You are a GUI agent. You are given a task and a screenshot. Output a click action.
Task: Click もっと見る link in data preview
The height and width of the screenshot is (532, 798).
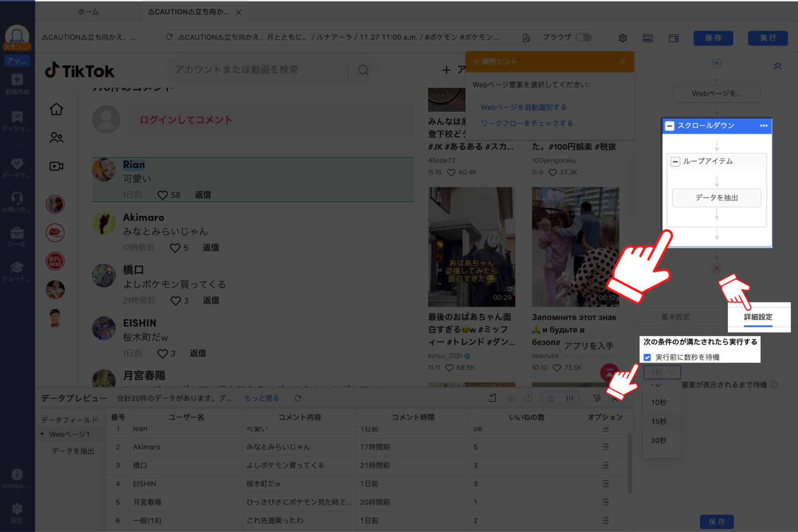click(x=261, y=398)
